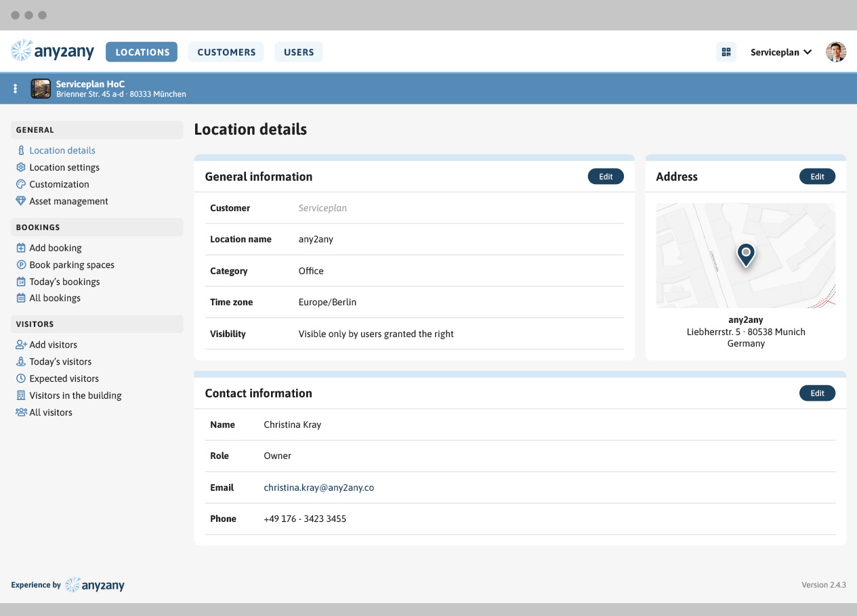Viewport: 857px width, 616px height.
Task: Switch to the Customers tab
Action: [x=226, y=52]
